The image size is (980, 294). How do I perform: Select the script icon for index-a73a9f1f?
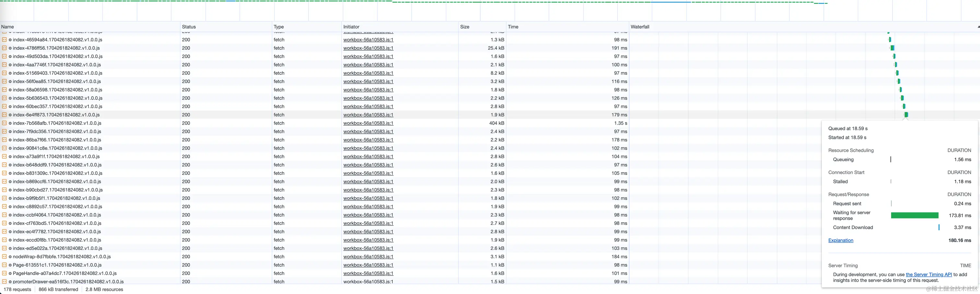click(4, 156)
